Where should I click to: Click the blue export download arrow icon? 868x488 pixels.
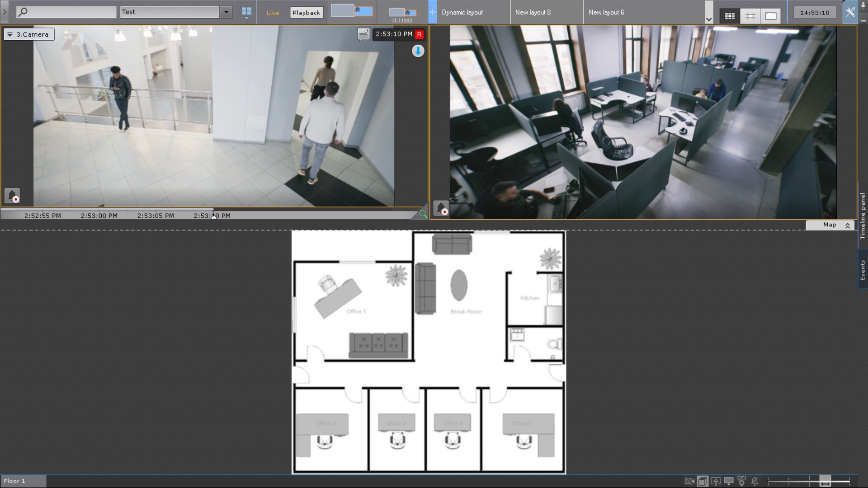pyautogui.click(x=418, y=51)
